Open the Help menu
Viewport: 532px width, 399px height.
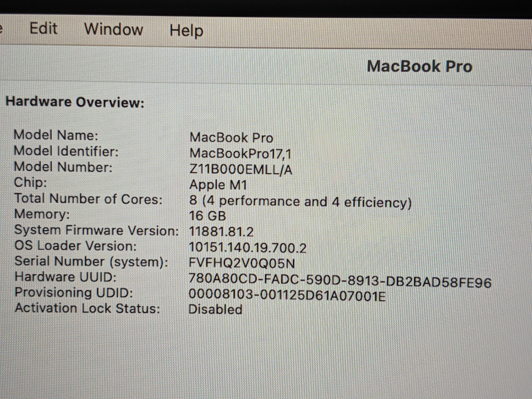click(x=186, y=31)
